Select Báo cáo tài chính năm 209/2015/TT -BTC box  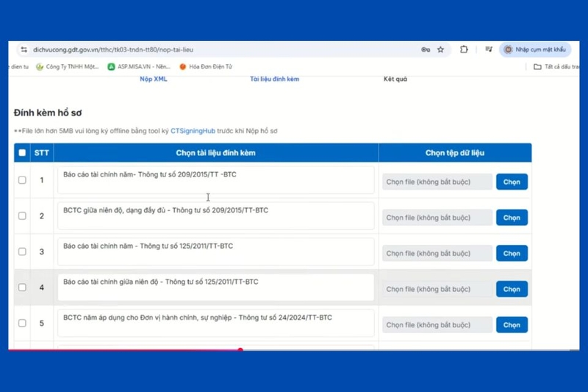pyautogui.click(x=216, y=180)
